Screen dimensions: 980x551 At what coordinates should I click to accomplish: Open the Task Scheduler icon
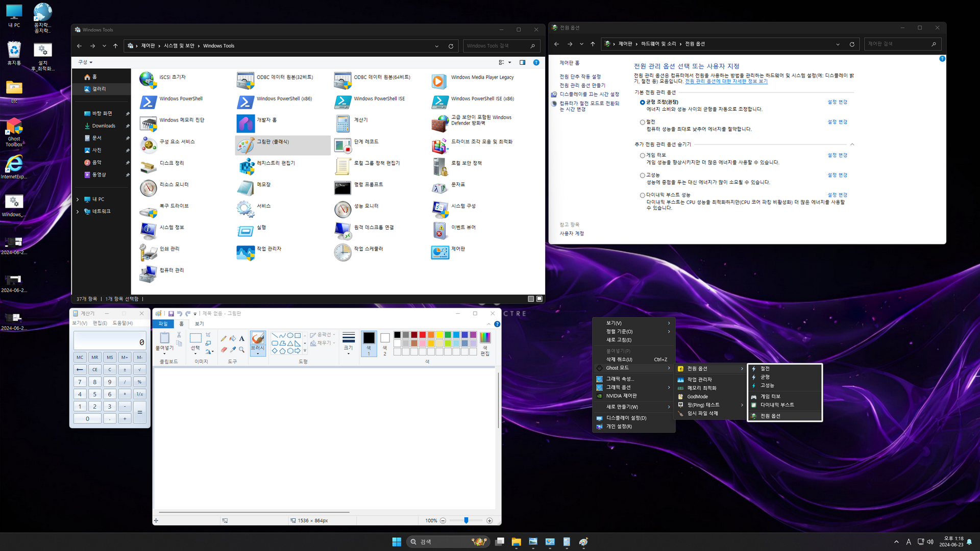tap(343, 252)
